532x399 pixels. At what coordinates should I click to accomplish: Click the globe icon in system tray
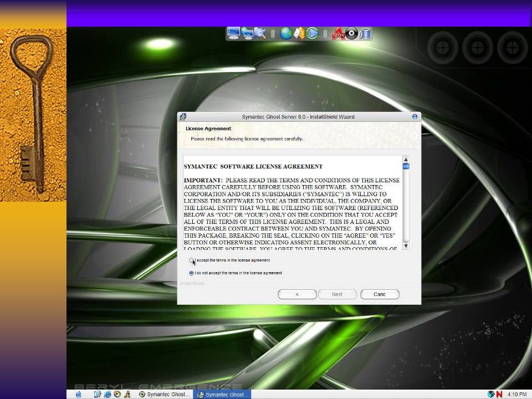tap(490, 394)
